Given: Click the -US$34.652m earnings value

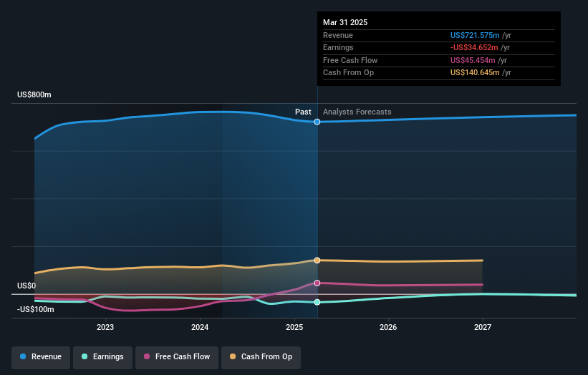Looking at the screenshot, I should [x=474, y=47].
